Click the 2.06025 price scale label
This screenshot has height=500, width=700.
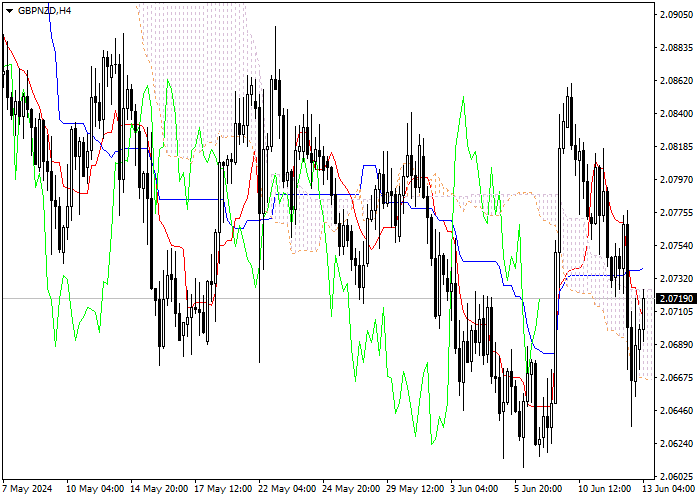tap(676, 476)
